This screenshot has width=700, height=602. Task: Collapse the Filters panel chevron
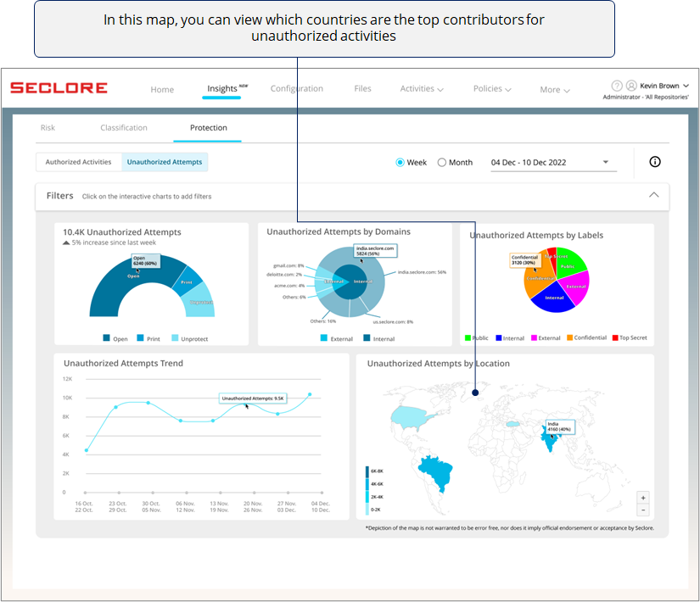pyautogui.click(x=653, y=195)
